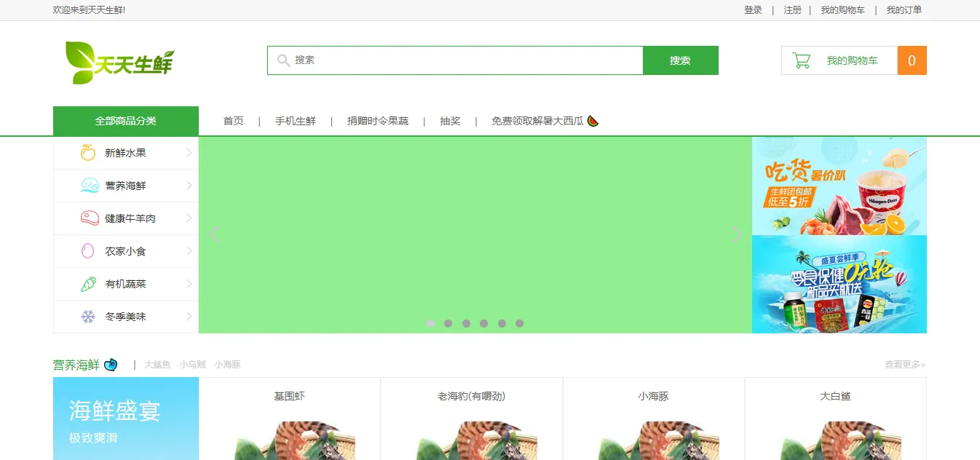Click the watermelon icon in navigation
This screenshot has height=460, width=980.
point(593,121)
